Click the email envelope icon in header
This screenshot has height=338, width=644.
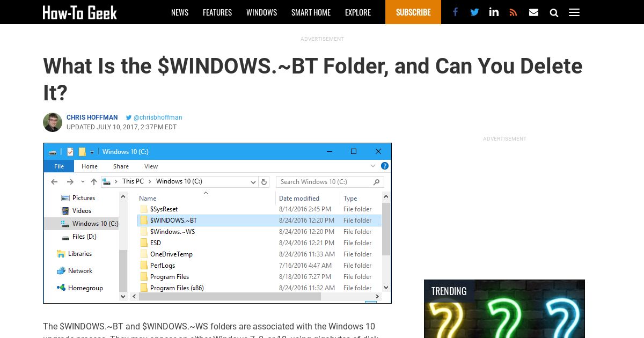coord(533,12)
